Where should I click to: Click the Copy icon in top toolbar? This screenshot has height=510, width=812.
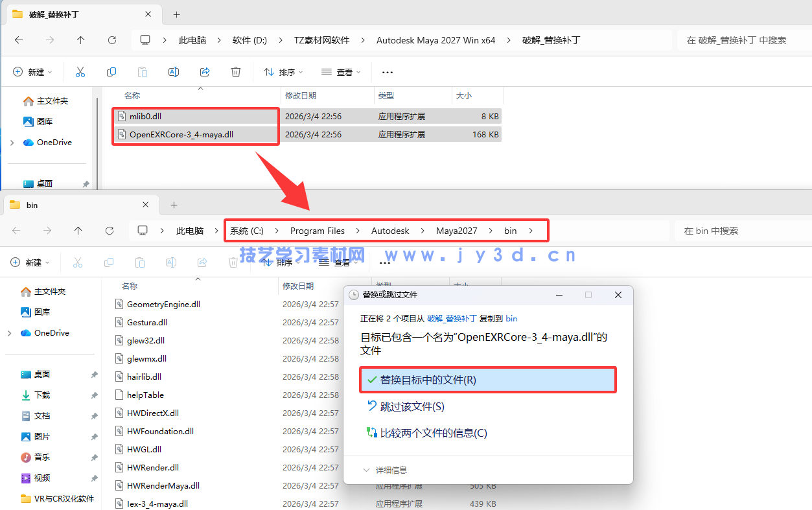[x=111, y=72]
